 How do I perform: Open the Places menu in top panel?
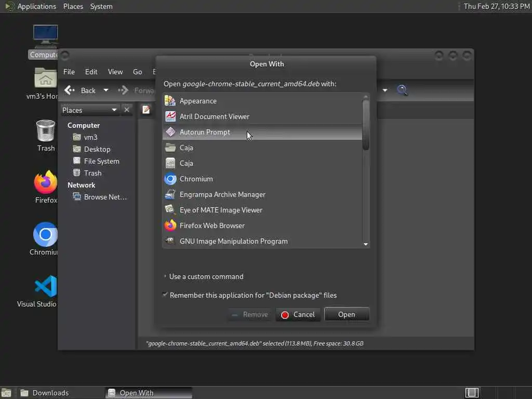(x=73, y=6)
